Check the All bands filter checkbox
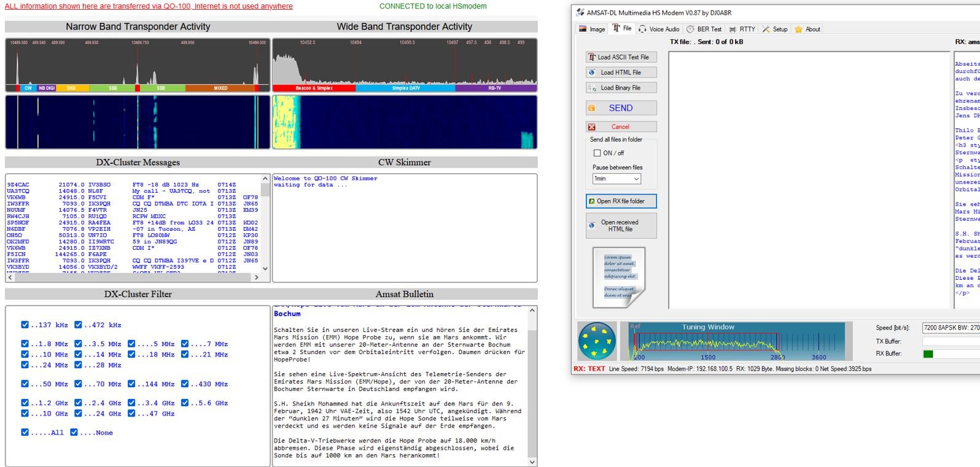Viewport: 980px width, 467px height. click(25, 432)
